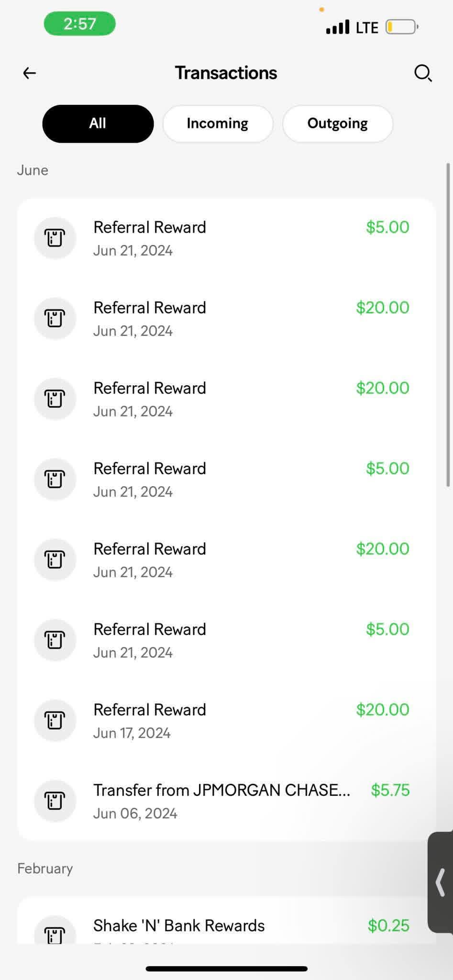The width and height of the screenshot is (453, 980).
Task: Tap the Shake 'N' Bank Rewards icon
Action: [55, 932]
